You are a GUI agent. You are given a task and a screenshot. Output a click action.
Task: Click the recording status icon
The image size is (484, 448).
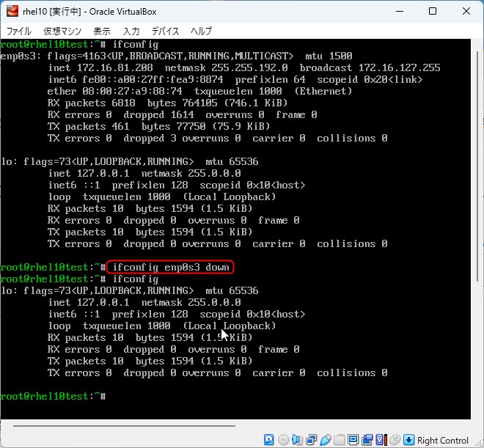pyautogui.click(x=367, y=439)
